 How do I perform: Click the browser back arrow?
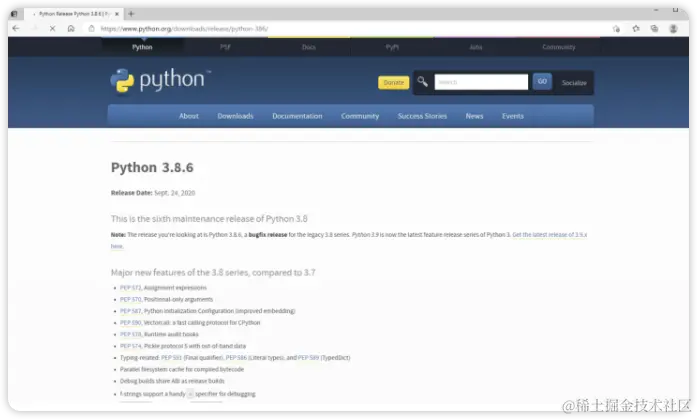[x=16, y=28]
